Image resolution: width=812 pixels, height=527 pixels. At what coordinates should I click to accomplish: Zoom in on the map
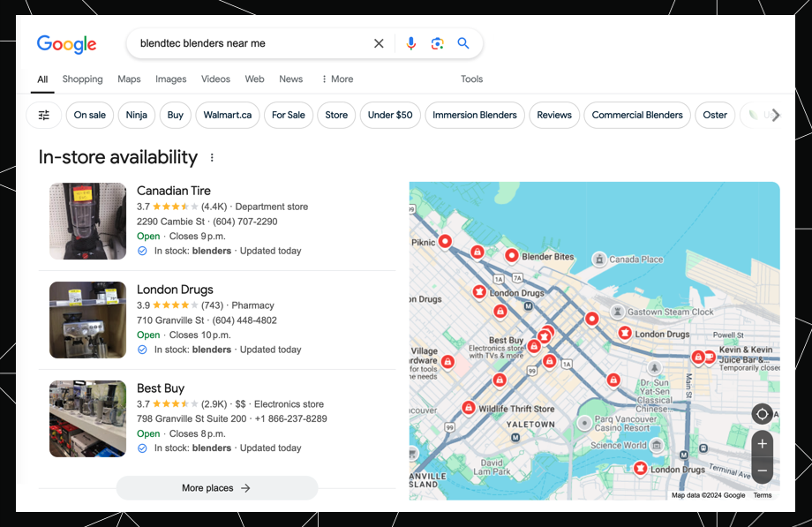coord(762,443)
